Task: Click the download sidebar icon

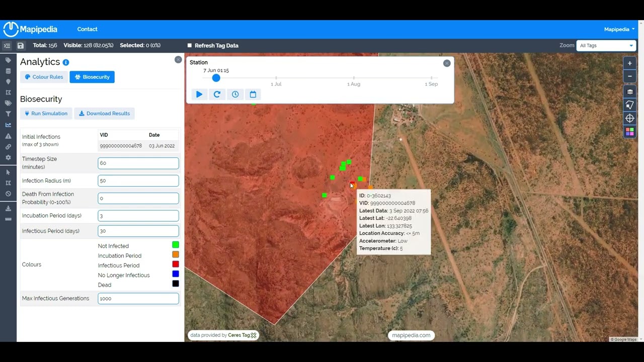Action: [x=8, y=209]
